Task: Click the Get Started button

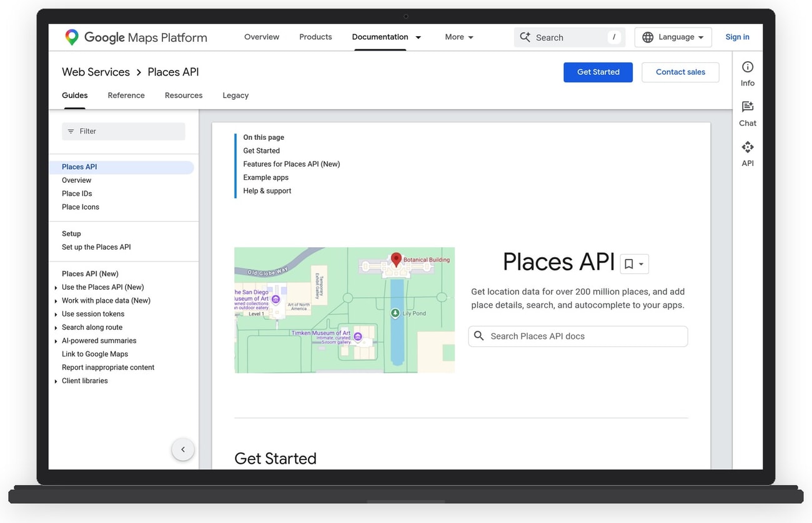Action: pyautogui.click(x=598, y=72)
